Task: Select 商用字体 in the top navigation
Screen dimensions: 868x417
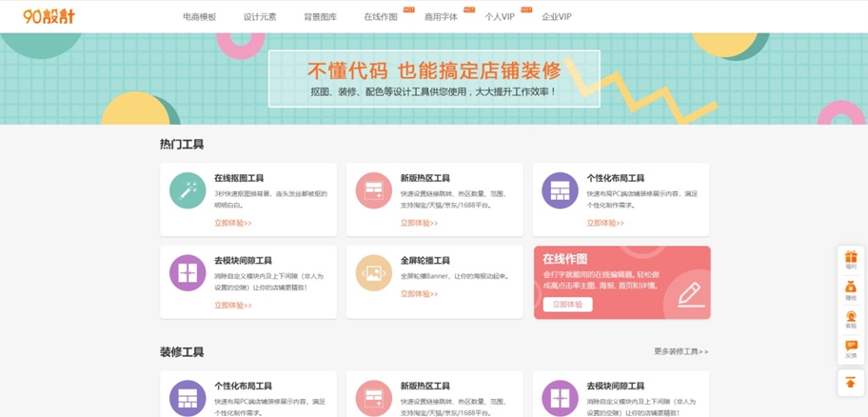Action: 441,17
